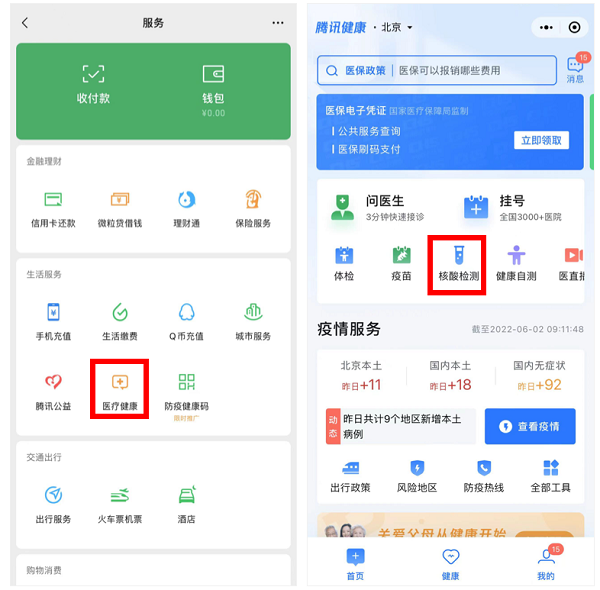Viewport: 600px width, 590px height.
Task: Open the three-dot menu on 服务 page
Action: tap(278, 23)
